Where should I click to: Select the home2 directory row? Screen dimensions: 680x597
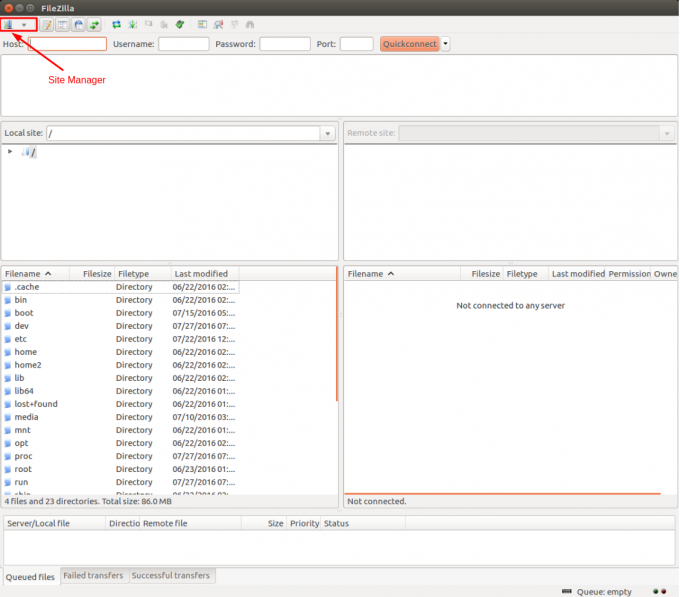[x=121, y=365]
